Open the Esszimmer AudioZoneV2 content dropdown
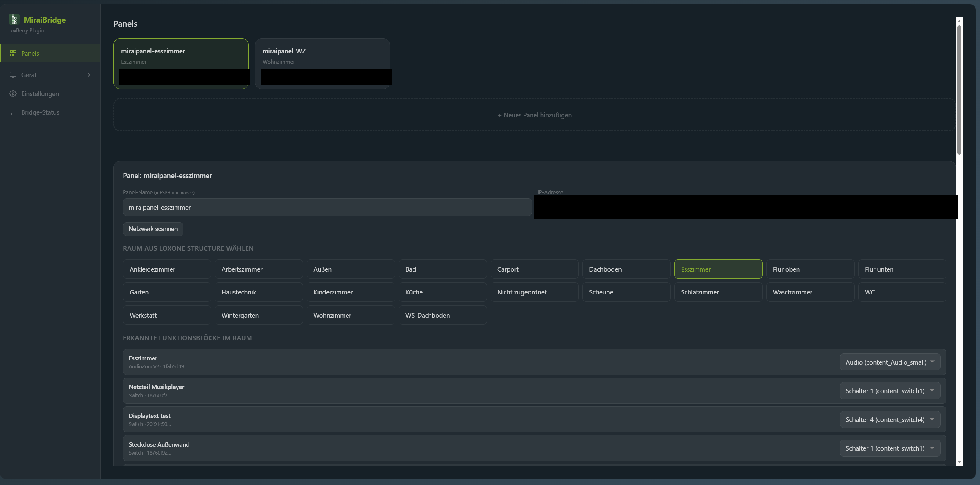 point(890,362)
